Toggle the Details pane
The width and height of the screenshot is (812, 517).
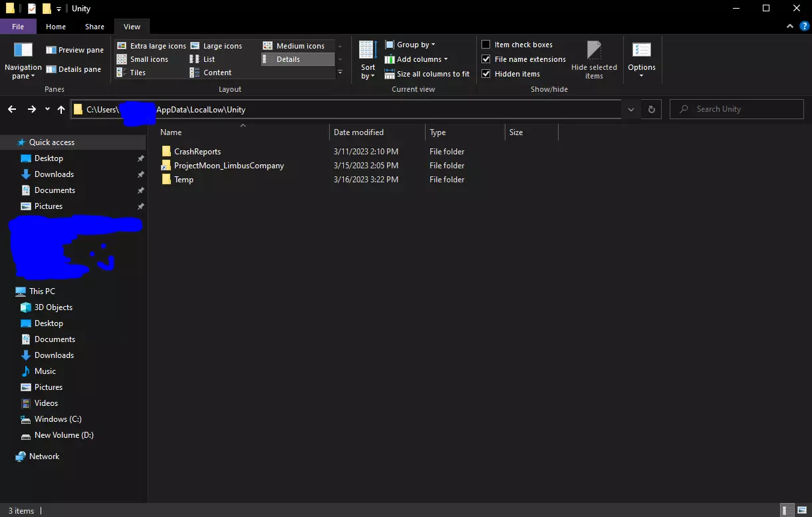point(73,69)
